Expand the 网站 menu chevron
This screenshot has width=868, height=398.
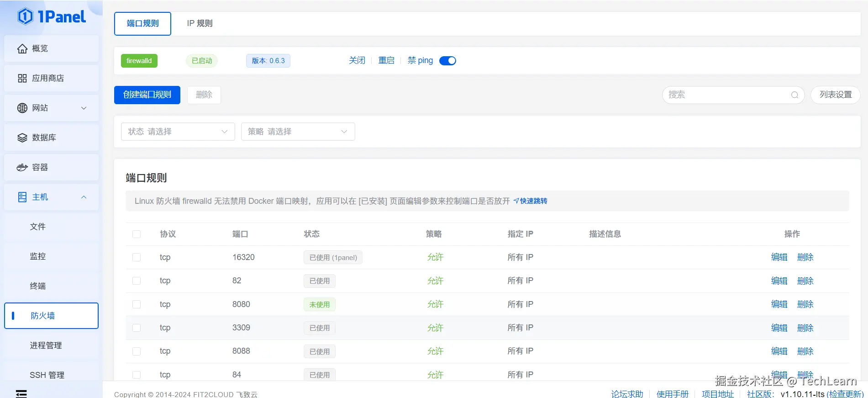tap(84, 108)
